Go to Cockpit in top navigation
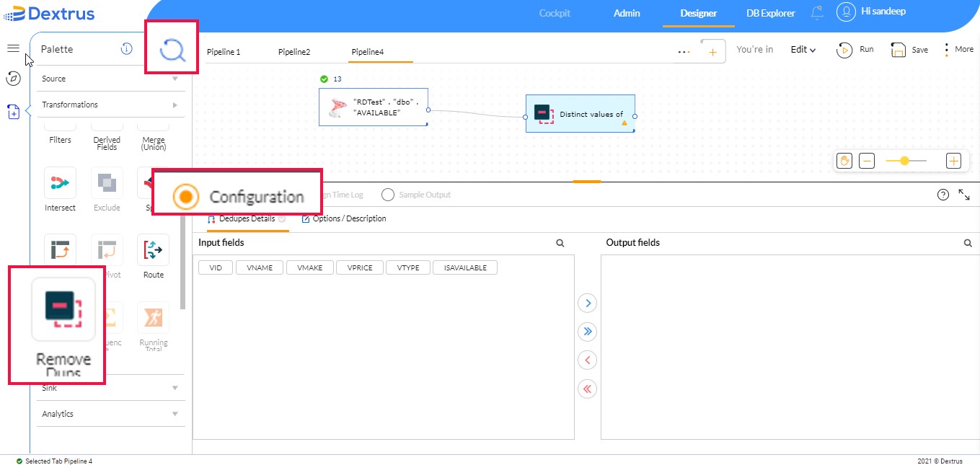This screenshot has height=465, width=980. point(555,13)
